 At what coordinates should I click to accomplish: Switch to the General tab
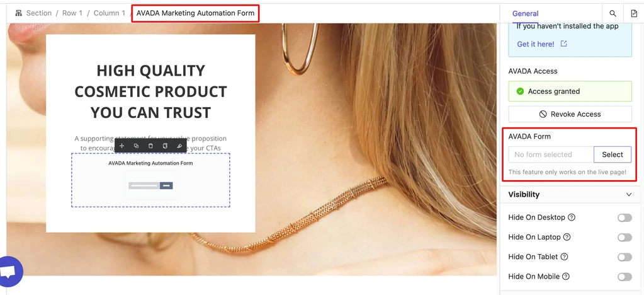[x=525, y=14]
